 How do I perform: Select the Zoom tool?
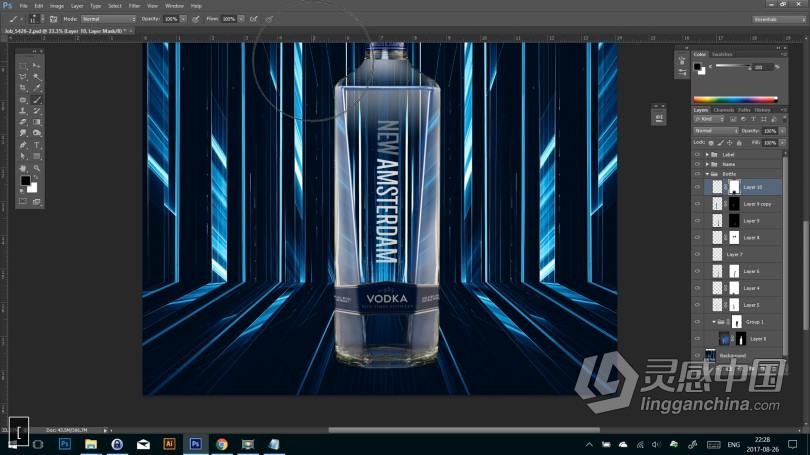[x=36, y=168]
